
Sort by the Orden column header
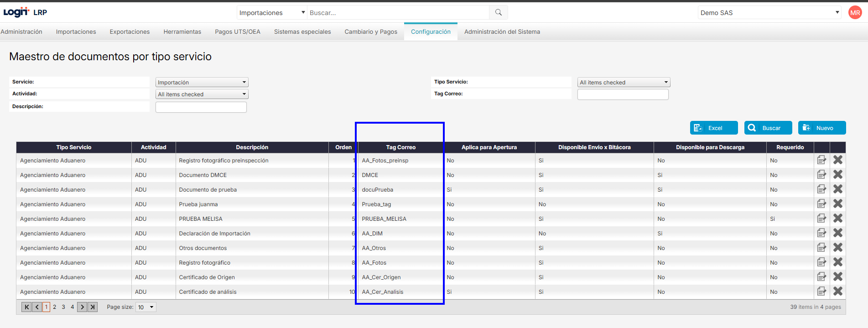(343, 147)
